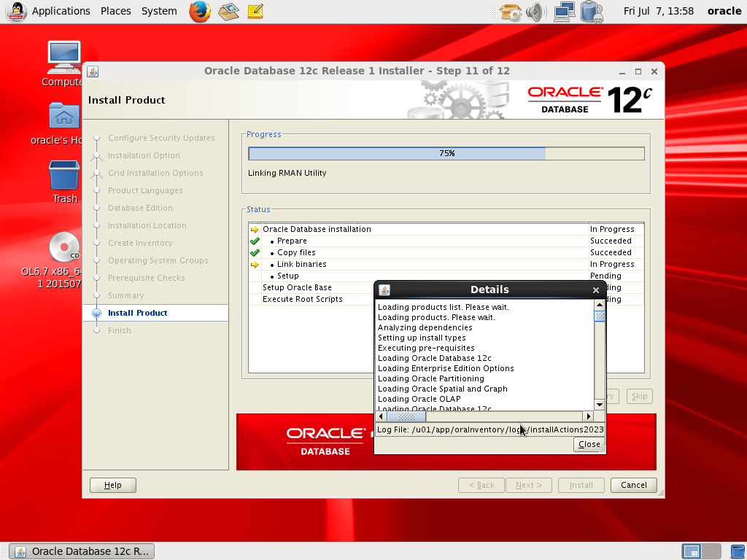This screenshot has width=747, height=560.
Task: Click the Details vertical scrollbar down arrow
Action: [x=600, y=405]
